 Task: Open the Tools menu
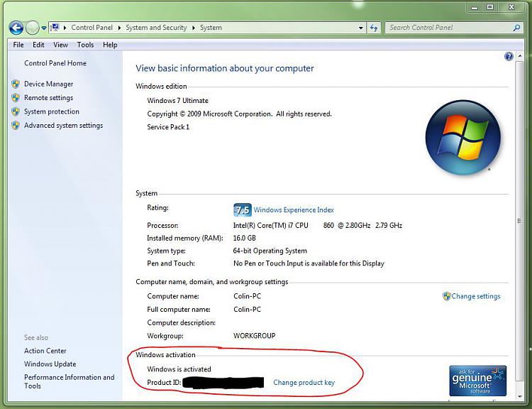[85, 45]
